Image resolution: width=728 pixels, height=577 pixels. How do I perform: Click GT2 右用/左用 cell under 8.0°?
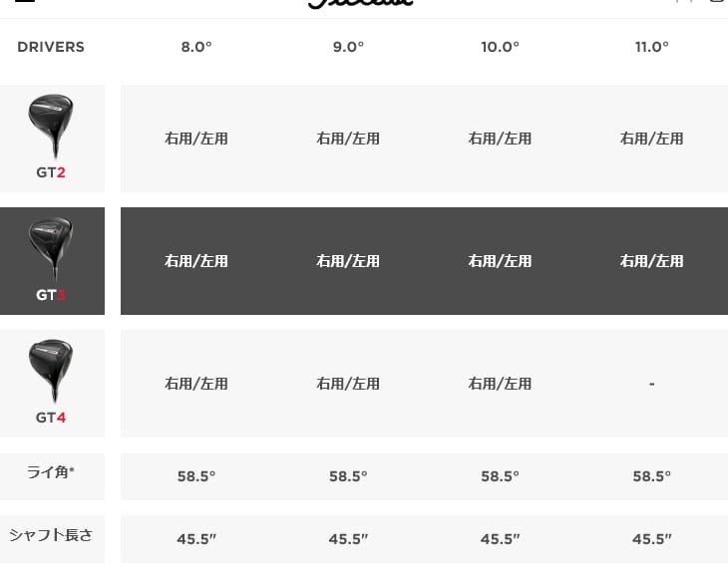(196, 139)
